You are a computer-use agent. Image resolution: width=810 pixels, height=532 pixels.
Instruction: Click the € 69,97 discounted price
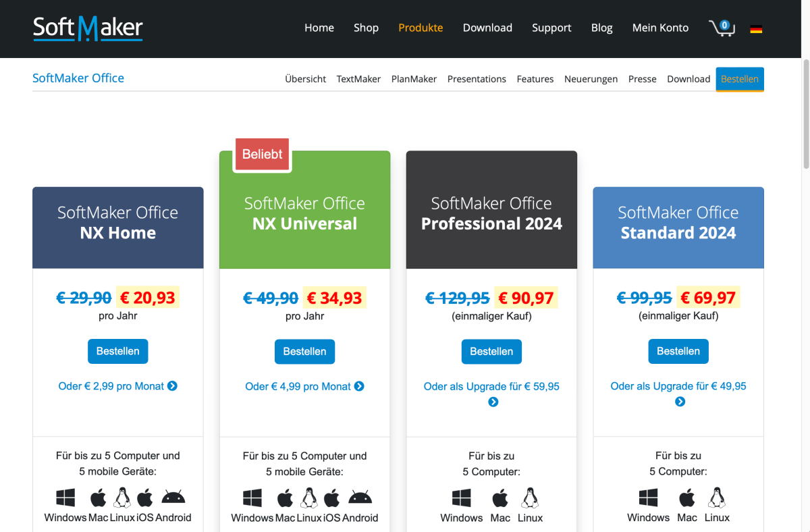(708, 298)
